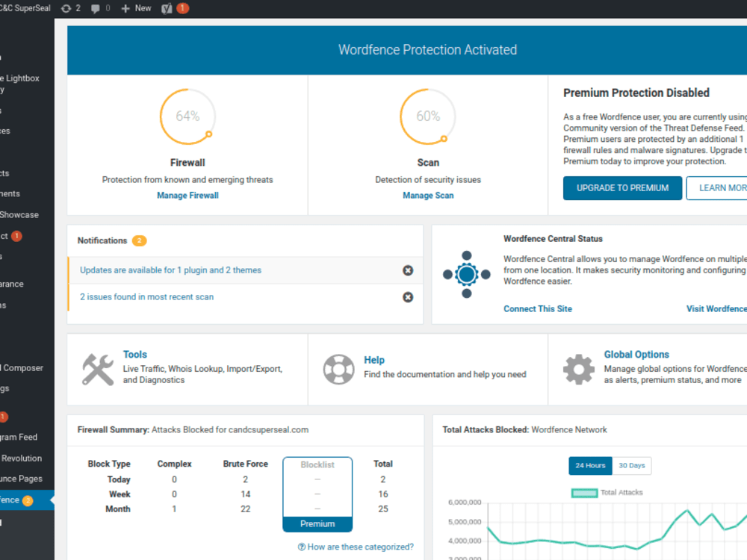Click the Complex column header
The image size is (747, 560).
(174, 464)
